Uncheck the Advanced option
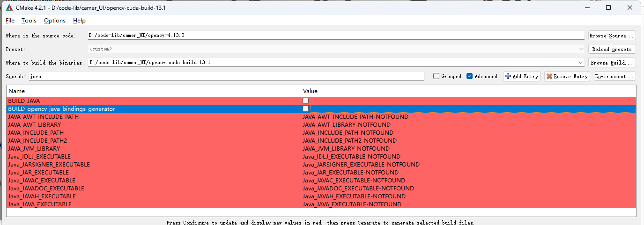 point(469,76)
